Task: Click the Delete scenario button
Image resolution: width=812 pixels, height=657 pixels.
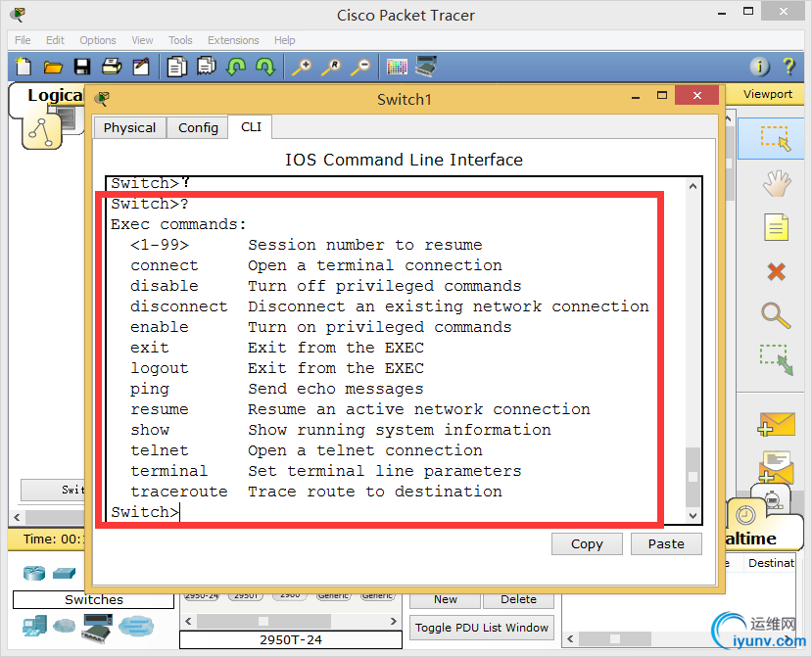Action: [518, 599]
